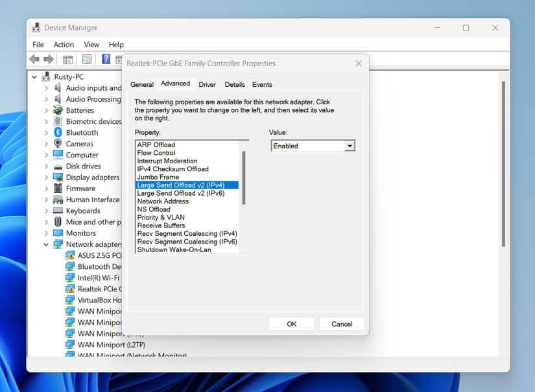Click the ASUS 2.5G adapter warning icon
The height and width of the screenshot is (392, 535).
click(70, 255)
